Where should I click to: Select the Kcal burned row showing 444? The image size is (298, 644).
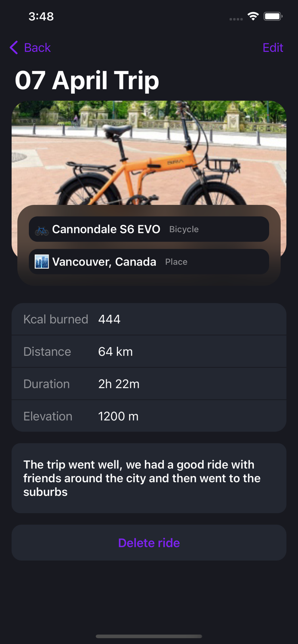click(x=149, y=319)
